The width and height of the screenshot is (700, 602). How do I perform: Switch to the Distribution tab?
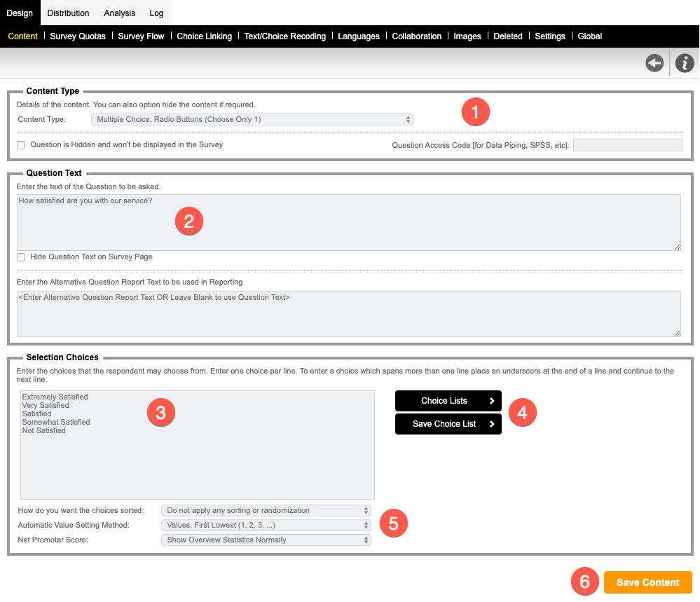[x=68, y=13]
